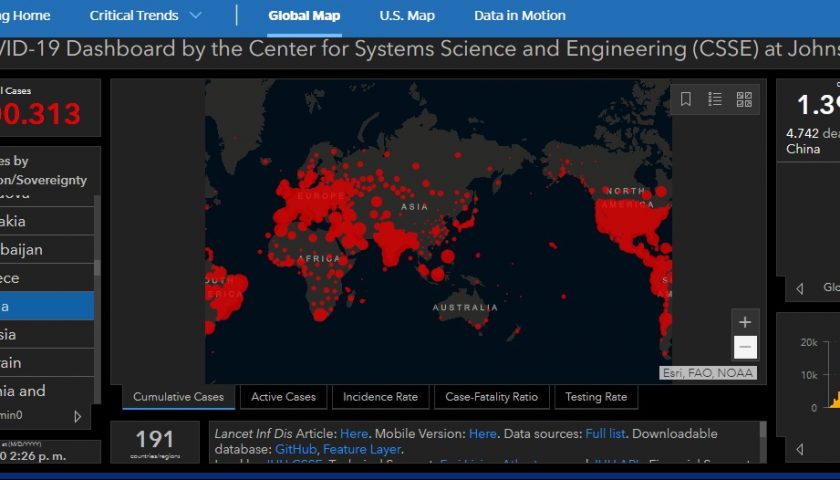Select the Global Map tab
This screenshot has width=840, height=480.
304,16
